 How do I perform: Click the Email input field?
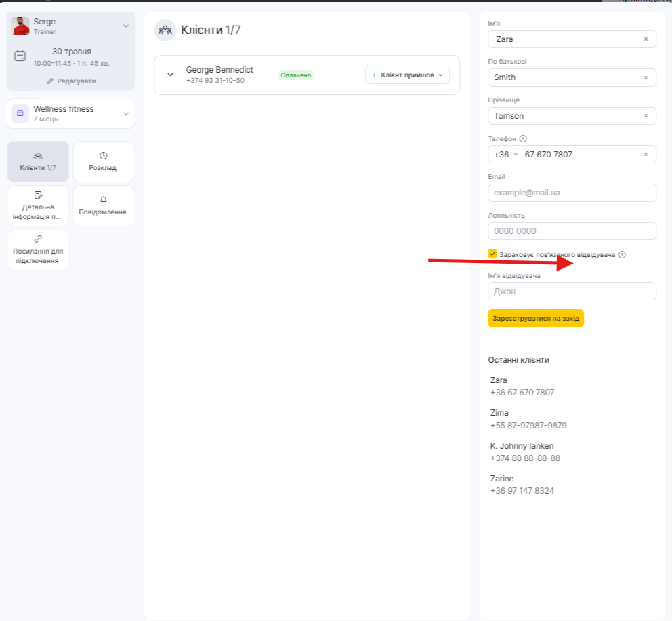click(572, 193)
